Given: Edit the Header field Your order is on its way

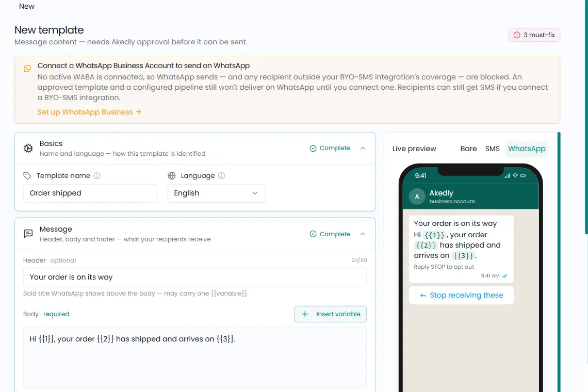Looking at the screenshot, I should pyautogui.click(x=194, y=277).
